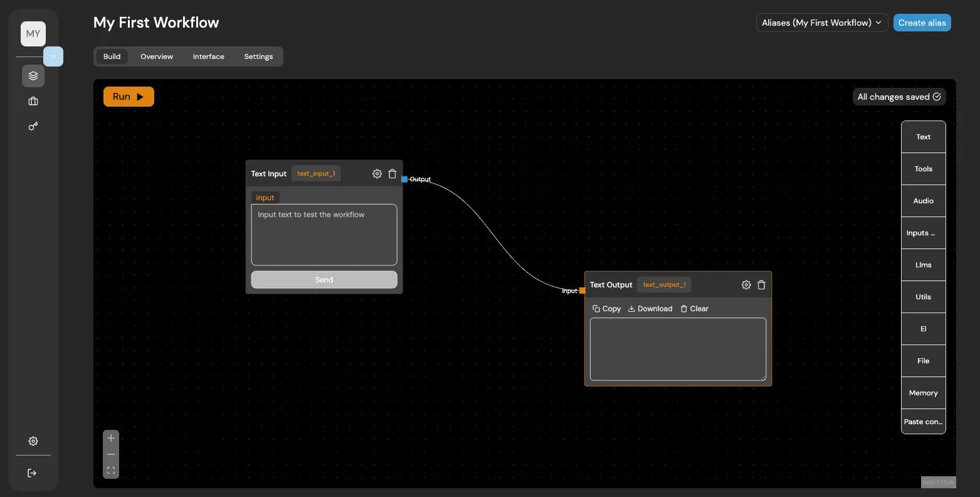Click the All changes saved indicator
980x497 pixels.
(x=899, y=97)
